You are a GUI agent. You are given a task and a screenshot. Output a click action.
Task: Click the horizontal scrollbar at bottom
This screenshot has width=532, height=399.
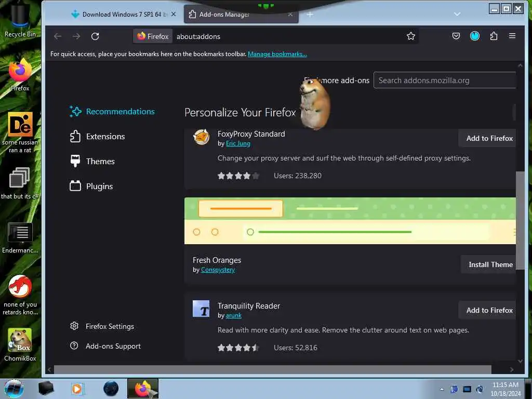pos(272,369)
